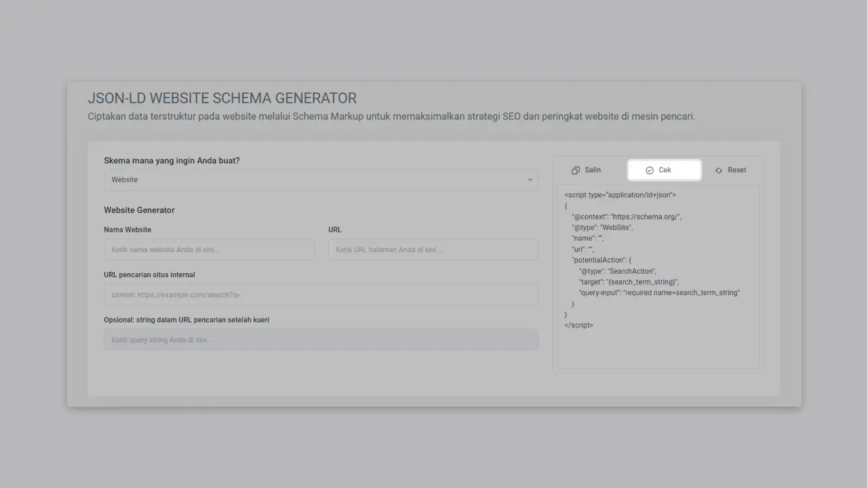Click the copy icon beside Salin

click(x=576, y=169)
